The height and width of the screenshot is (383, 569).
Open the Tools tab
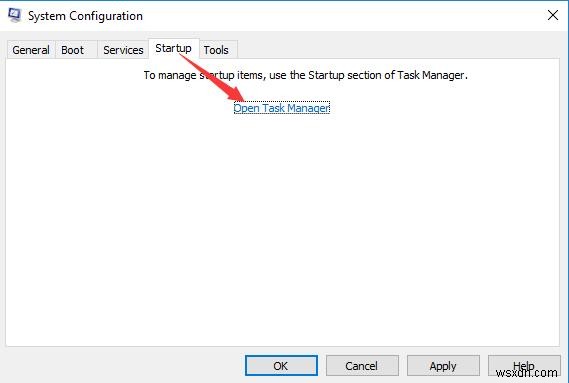point(216,50)
